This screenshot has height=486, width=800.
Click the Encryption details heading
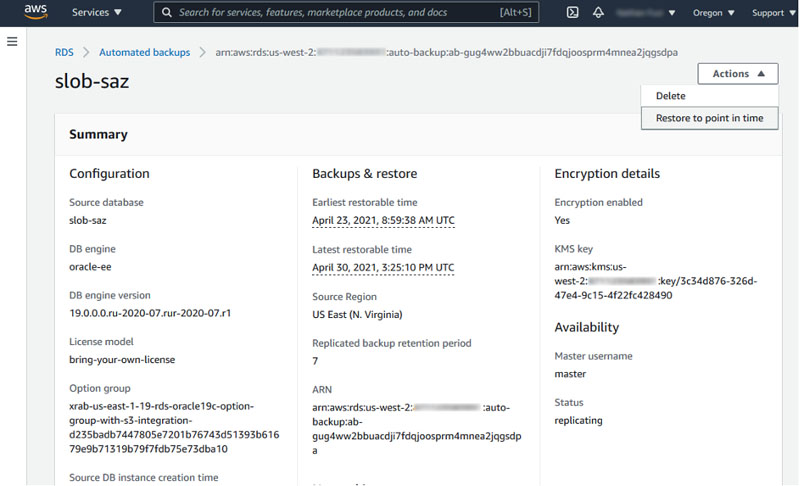point(607,173)
